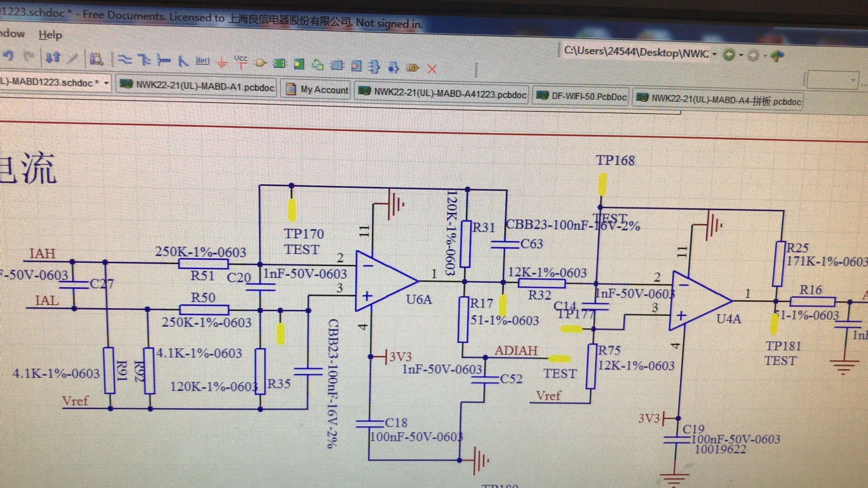This screenshot has height=488, width=868.
Task: Select the Place Bus Entry tool
Action: tap(183, 62)
